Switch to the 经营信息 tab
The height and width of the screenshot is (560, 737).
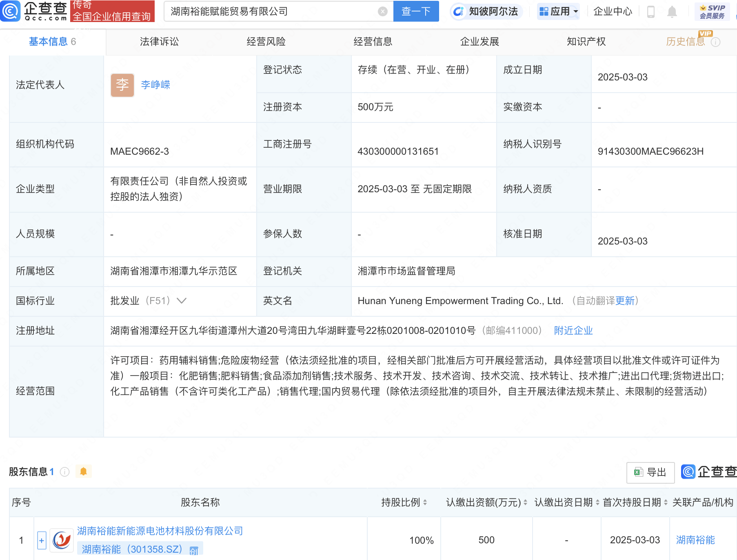tap(373, 42)
